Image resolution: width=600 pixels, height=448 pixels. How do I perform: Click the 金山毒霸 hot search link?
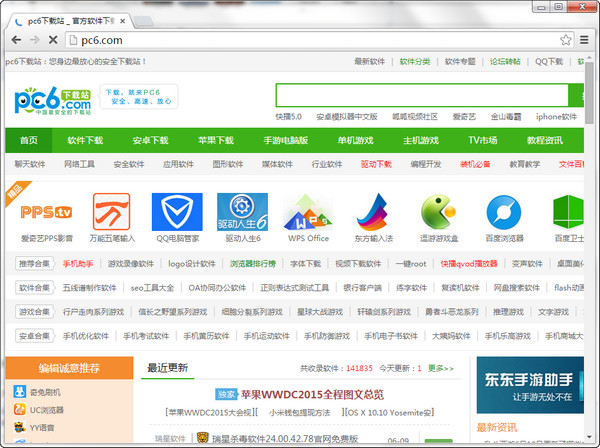tap(506, 116)
